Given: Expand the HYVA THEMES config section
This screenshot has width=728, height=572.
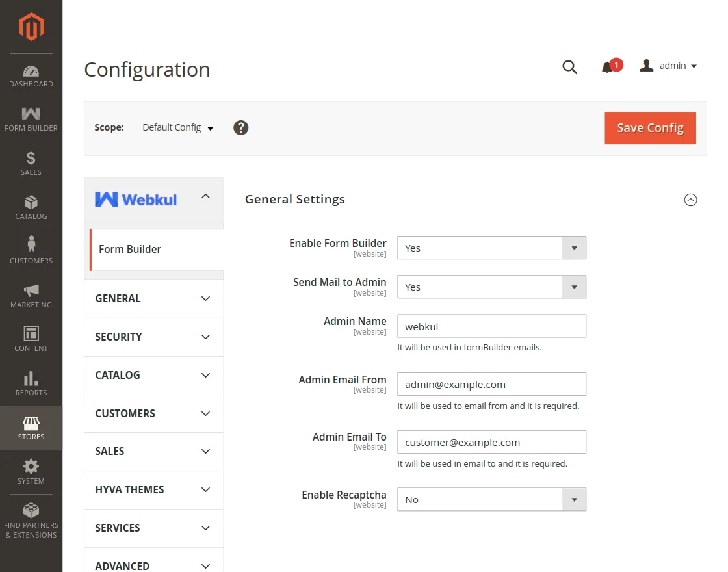Looking at the screenshot, I should click(x=153, y=490).
